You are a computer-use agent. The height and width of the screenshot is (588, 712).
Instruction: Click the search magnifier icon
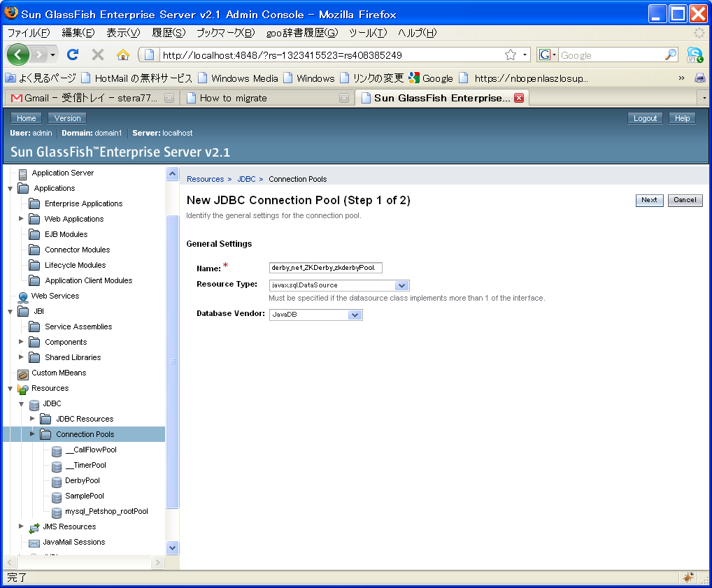tap(670, 55)
